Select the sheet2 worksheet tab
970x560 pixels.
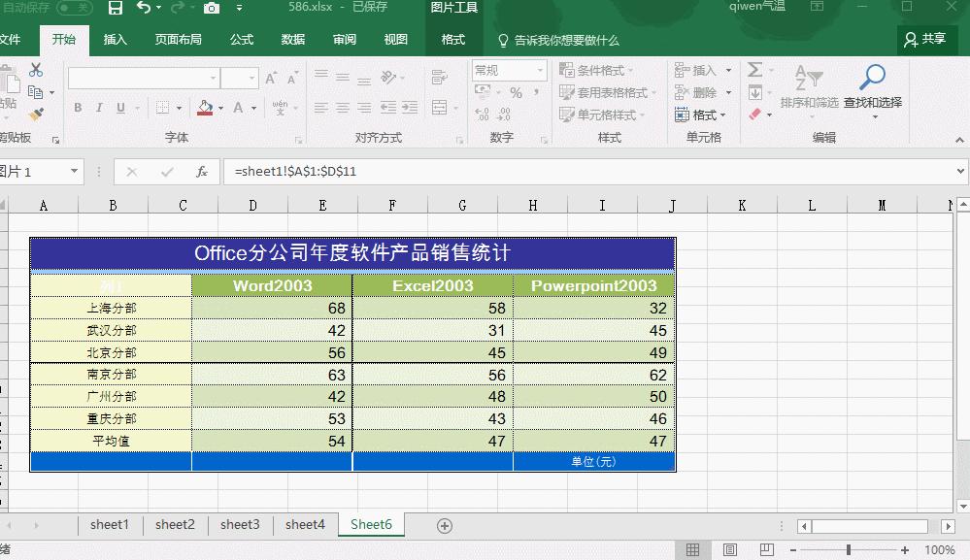(x=175, y=524)
